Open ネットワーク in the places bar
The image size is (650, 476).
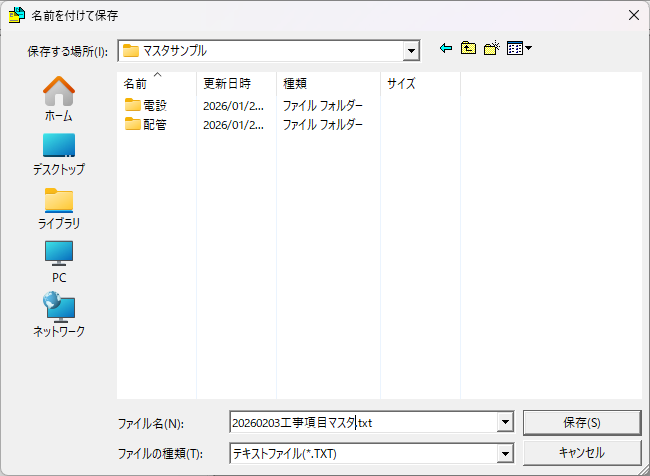(59, 315)
